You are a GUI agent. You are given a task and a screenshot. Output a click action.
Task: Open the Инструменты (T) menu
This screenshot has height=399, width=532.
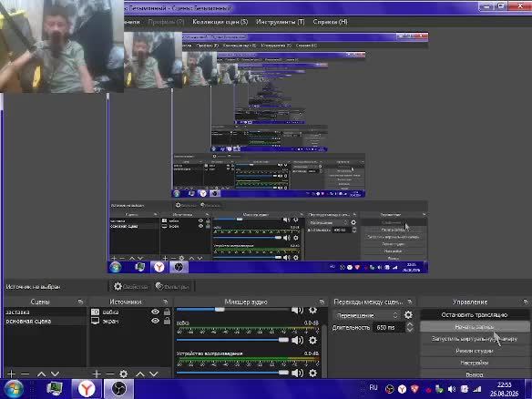click(x=281, y=22)
